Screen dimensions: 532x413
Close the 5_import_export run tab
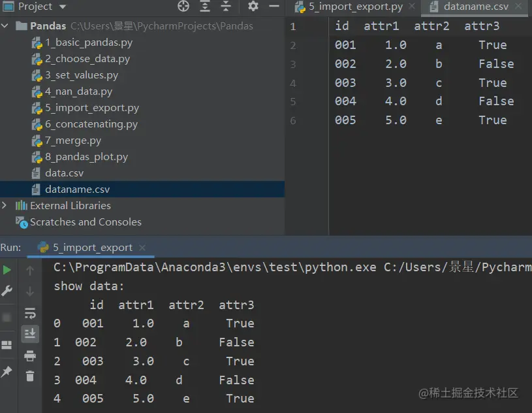(x=142, y=248)
